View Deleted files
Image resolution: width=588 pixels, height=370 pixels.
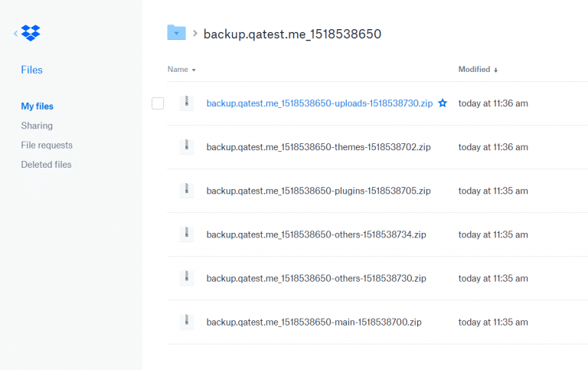pyautogui.click(x=46, y=165)
